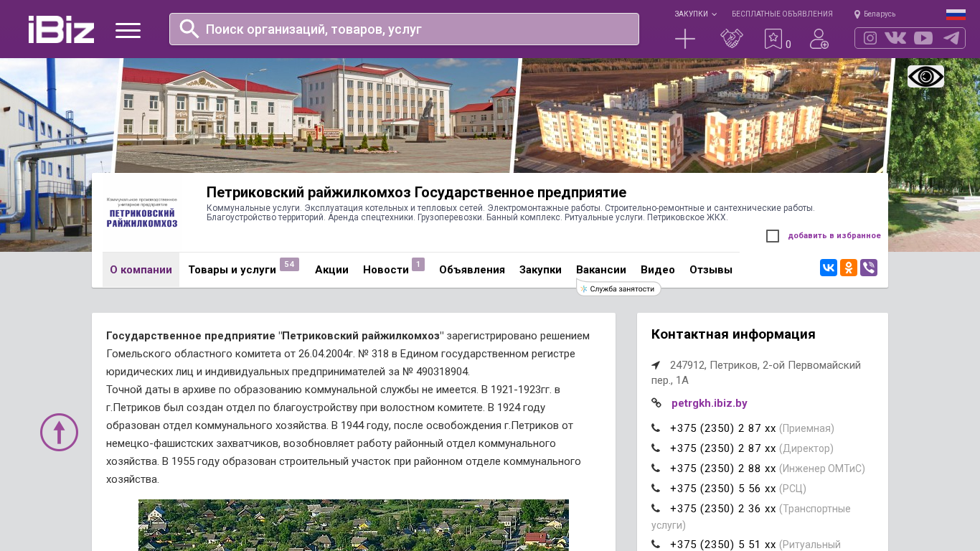Viewport: 980px width, 551px height.
Task: Share company page on Odnoklassniki
Action: point(849,268)
